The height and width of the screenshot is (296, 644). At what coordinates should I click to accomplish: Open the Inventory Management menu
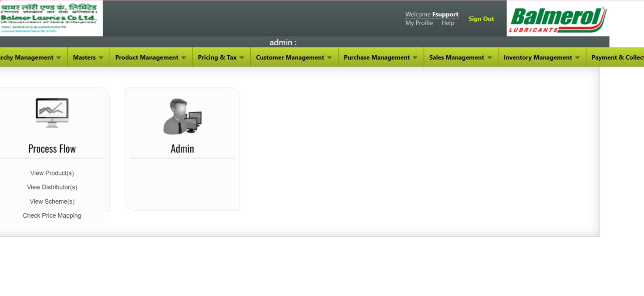[542, 57]
